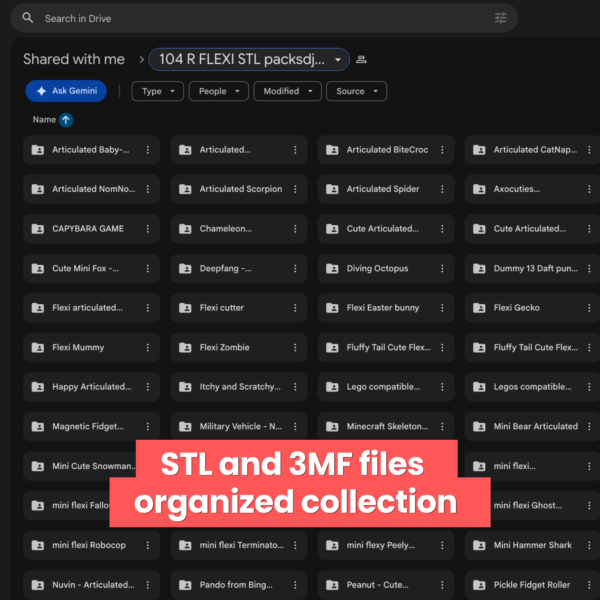The image size is (600, 600).
Task: Select the Flexi Mummy folder
Action: (91, 347)
